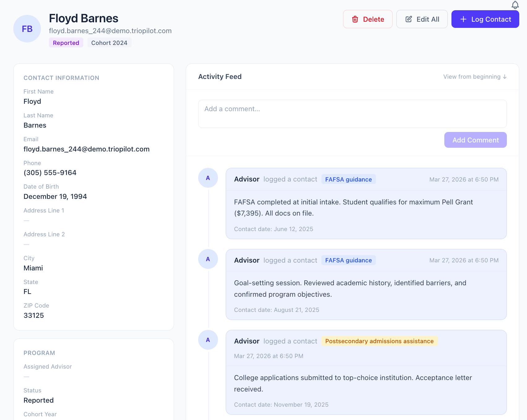Click the Email value in Contact Information

coord(86,149)
